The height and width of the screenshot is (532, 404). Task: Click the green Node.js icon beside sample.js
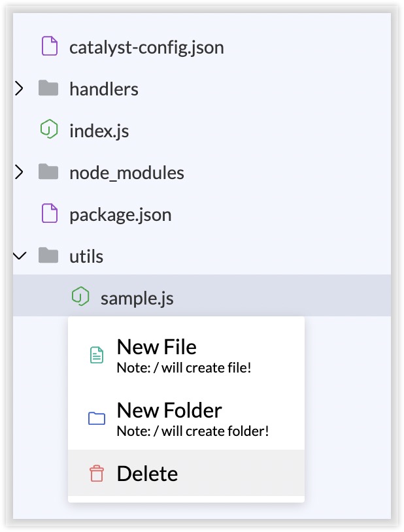(x=80, y=297)
